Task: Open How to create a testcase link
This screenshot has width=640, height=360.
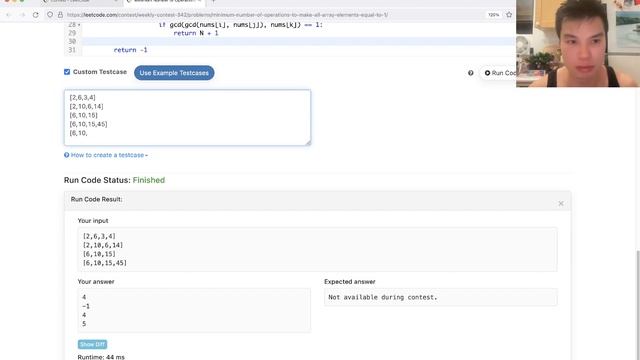Action: (106, 155)
